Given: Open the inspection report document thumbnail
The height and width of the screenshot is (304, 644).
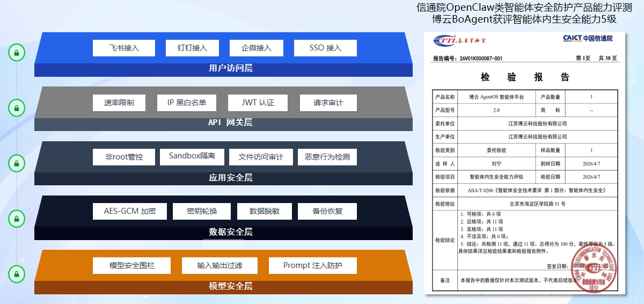Looking at the screenshot, I should [525, 162].
